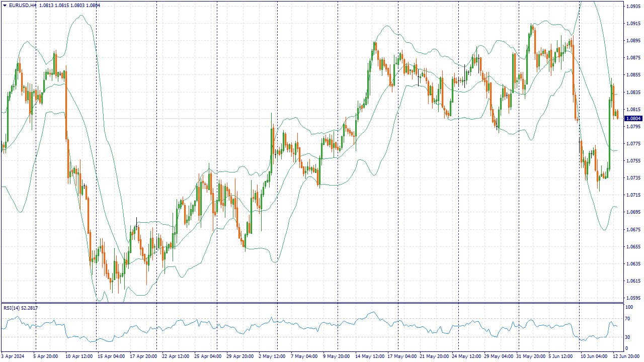Click the 9 May 20:00 time label
The image size is (644, 362).
pyautogui.click(x=337, y=356)
